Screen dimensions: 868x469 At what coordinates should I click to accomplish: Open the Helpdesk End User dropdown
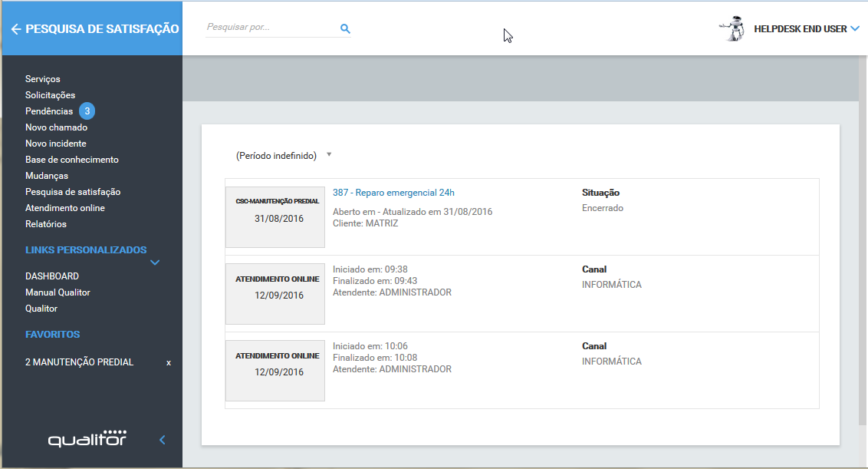[x=854, y=29]
